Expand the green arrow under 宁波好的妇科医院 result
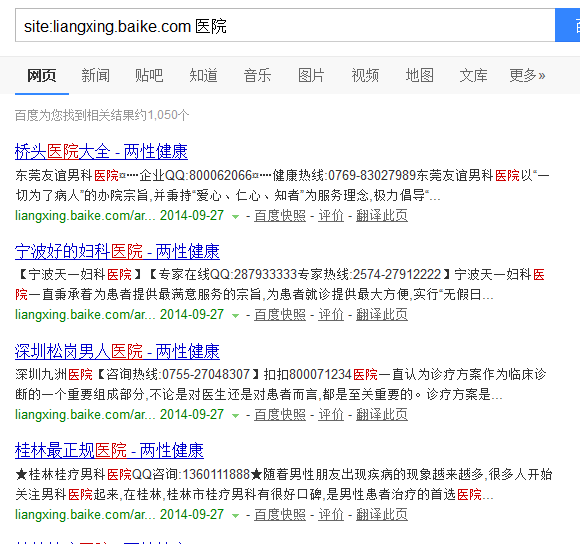The height and width of the screenshot is (544, 580). pos(235,315)
